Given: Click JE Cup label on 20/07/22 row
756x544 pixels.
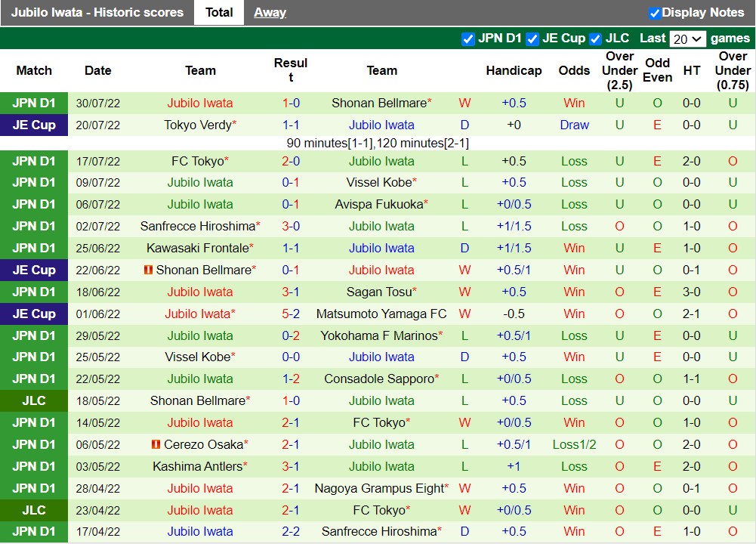Looking at the screenshot, I should pos(34,125).
